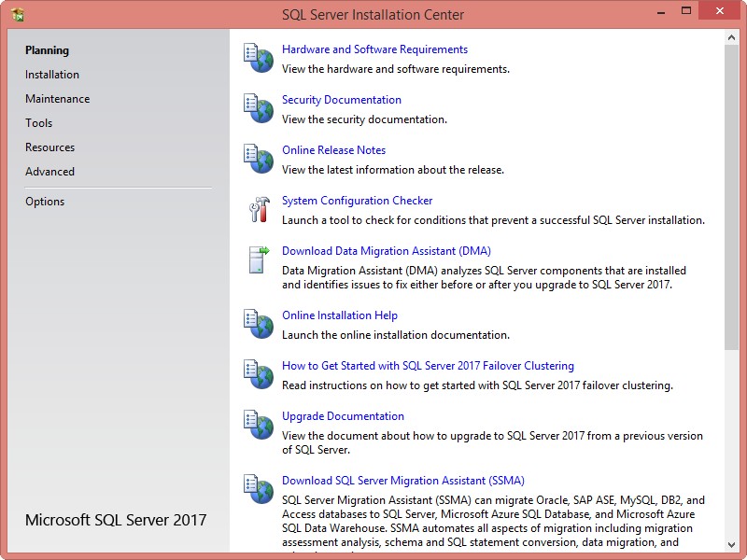Go to the Tools page
The image size is (747, 560).
[x=39, y=123]
